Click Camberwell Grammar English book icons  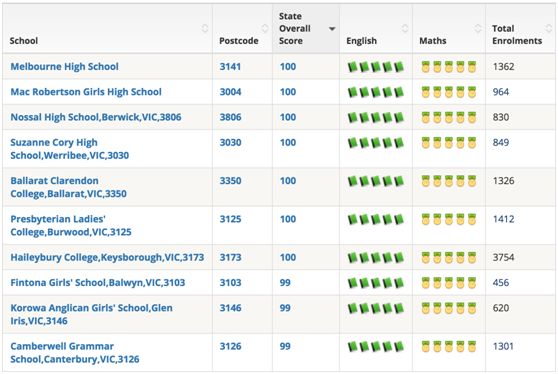(x=376, y=347)
